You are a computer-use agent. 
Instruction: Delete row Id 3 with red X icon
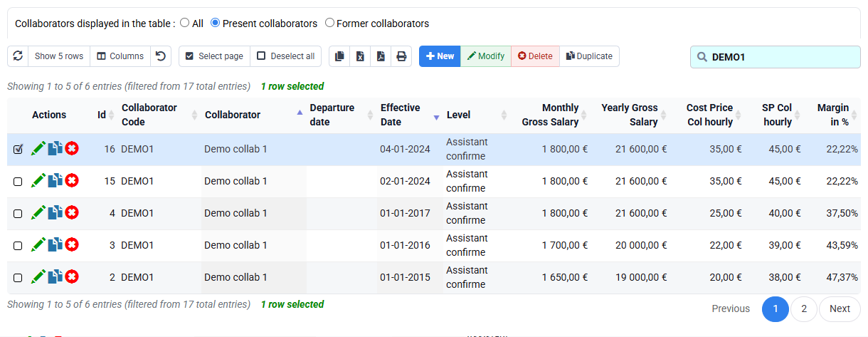72,245
